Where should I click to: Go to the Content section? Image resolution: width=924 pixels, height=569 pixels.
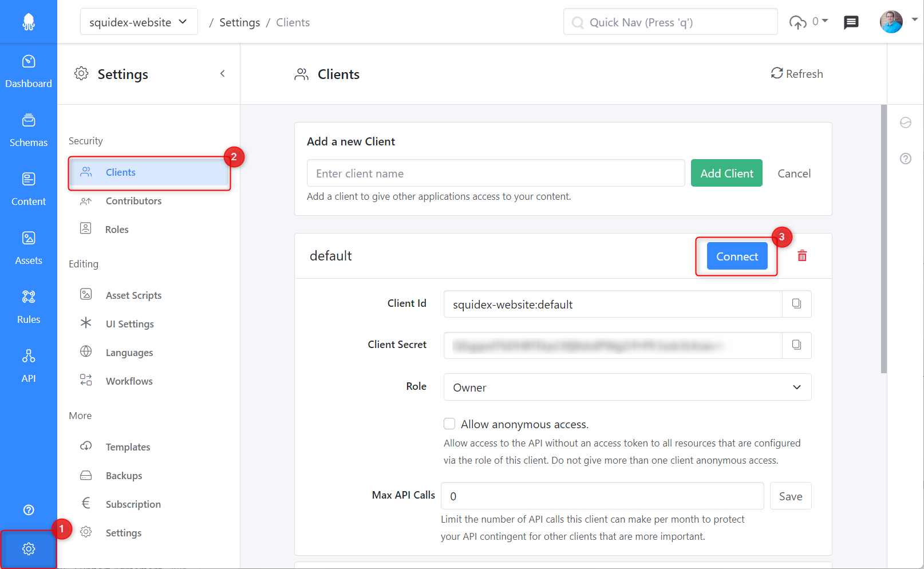point(29,190)
